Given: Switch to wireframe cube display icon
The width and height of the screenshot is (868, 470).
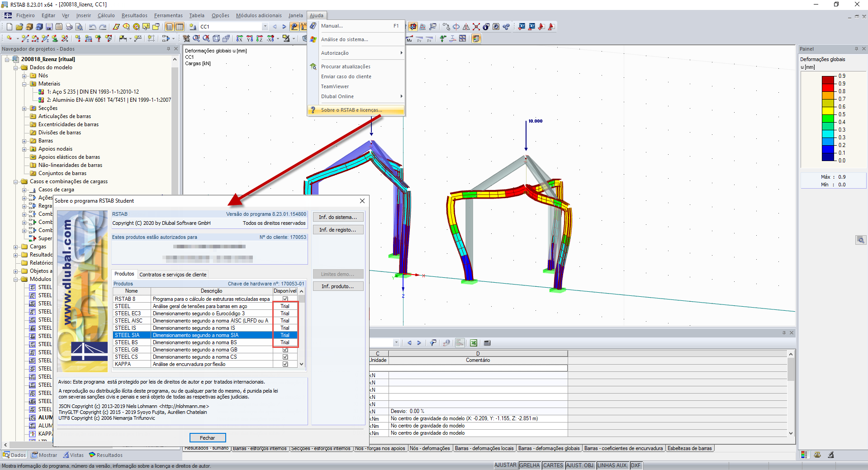Looking at the screenshot, I should pyautogui.click(x=216, y=38).
